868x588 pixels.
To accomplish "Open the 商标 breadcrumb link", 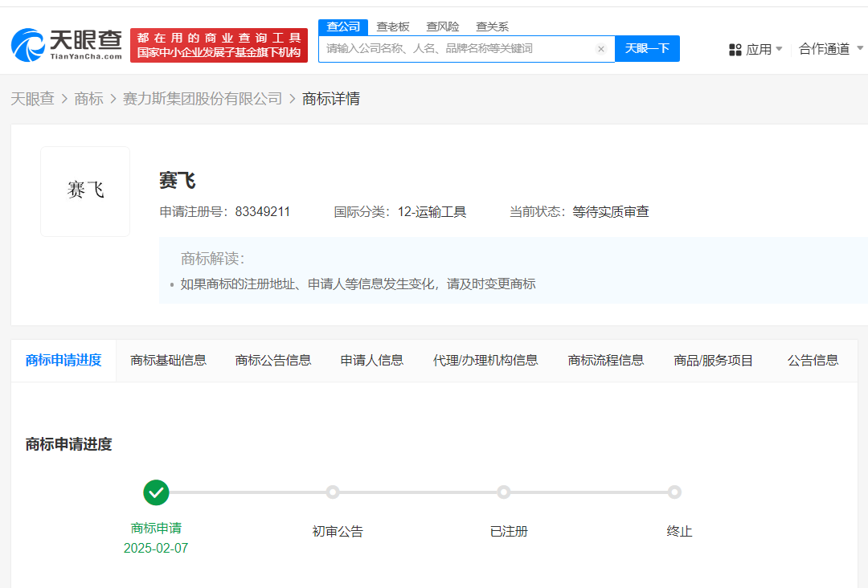I will [88, 99].
